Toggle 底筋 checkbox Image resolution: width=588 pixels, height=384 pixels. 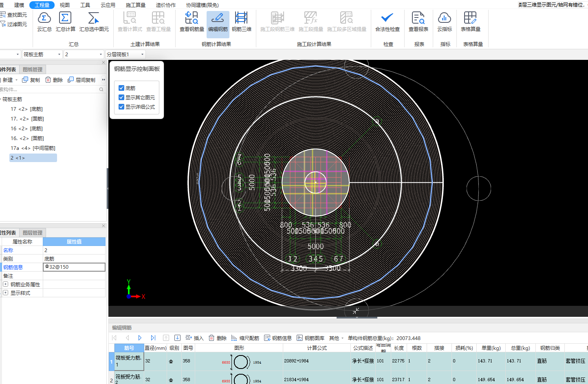pos(121,88)
